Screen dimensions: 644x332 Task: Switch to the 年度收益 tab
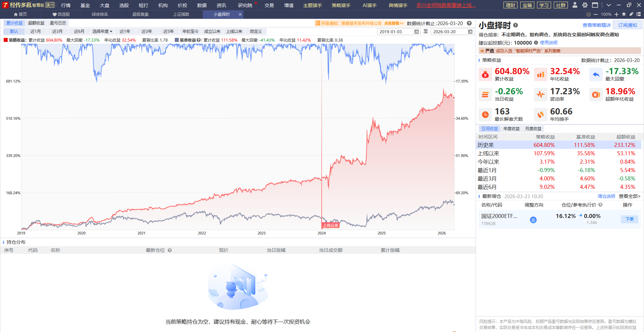tap(511, 129)
